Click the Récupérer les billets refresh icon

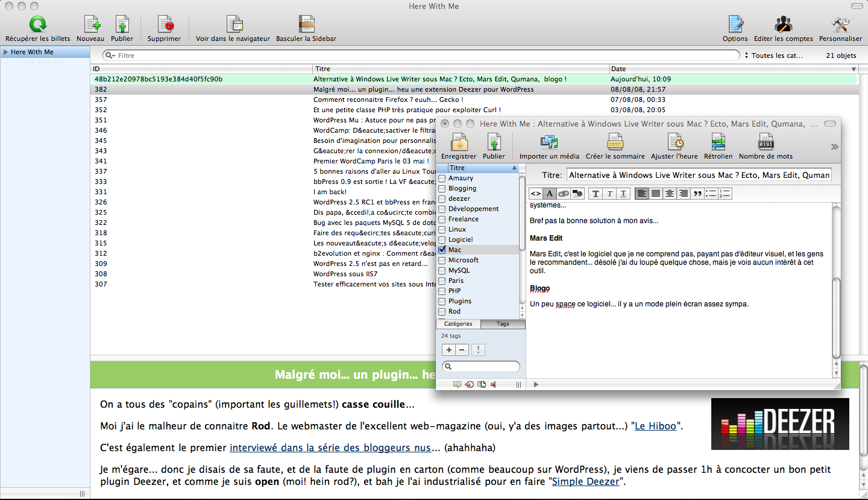(x=38, y=24)
